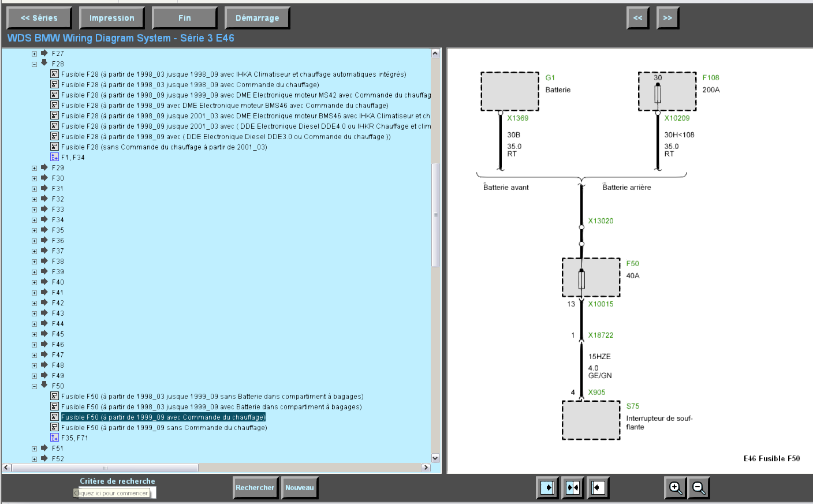Viewport: 813px width, 504px height.
Task: Click the diagram icon beside Fusible F28 sans Commande
Action: pos(54,147)
